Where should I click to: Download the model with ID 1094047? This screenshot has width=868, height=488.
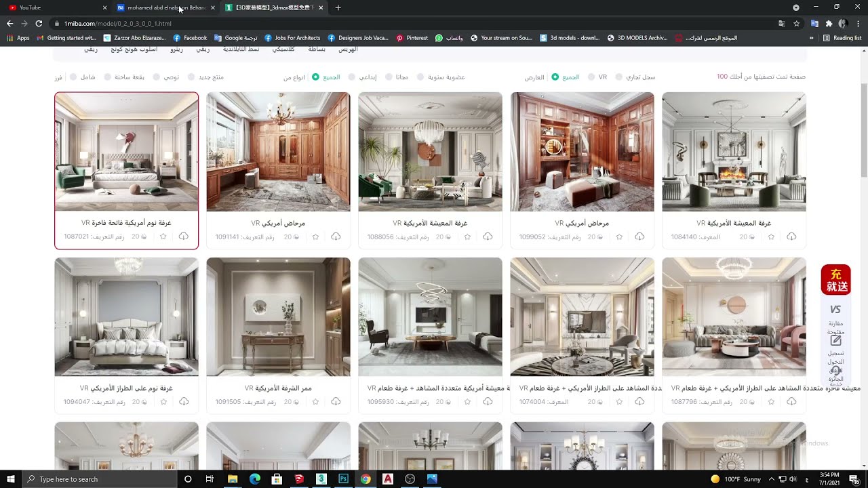[x=183, y=402]
